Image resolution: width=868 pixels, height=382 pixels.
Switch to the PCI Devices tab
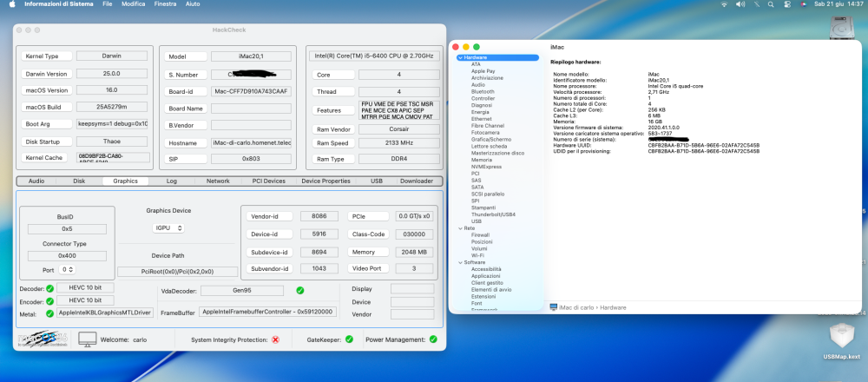(268, 181)
